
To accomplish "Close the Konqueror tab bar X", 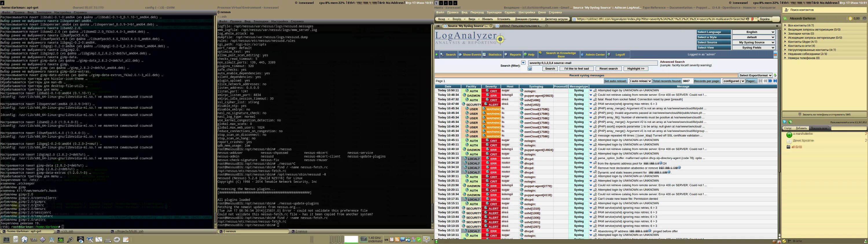I will click(x=777, y=26).
